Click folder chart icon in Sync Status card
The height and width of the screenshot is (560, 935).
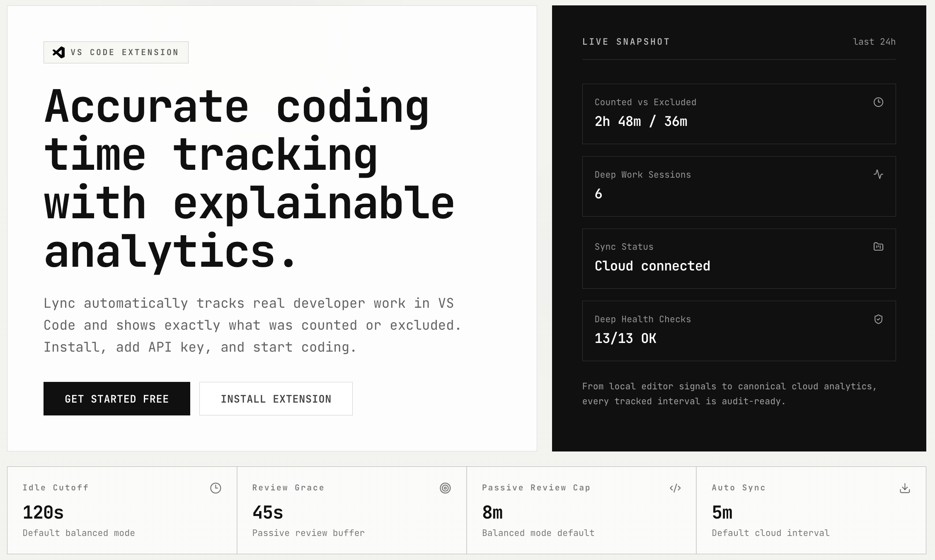pyautogui.click(x=878, y=247)
